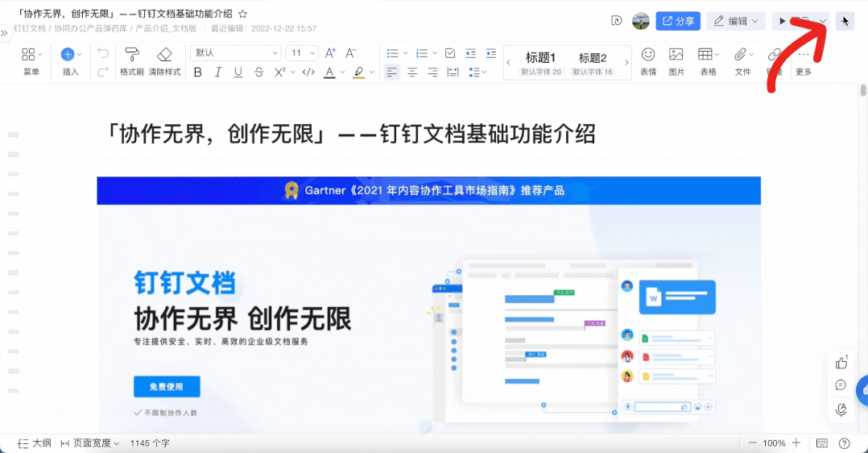The height and width of the screenshot is (453, 868).
Task: Open the 更多 more options menu
Action: pos(804,61)
